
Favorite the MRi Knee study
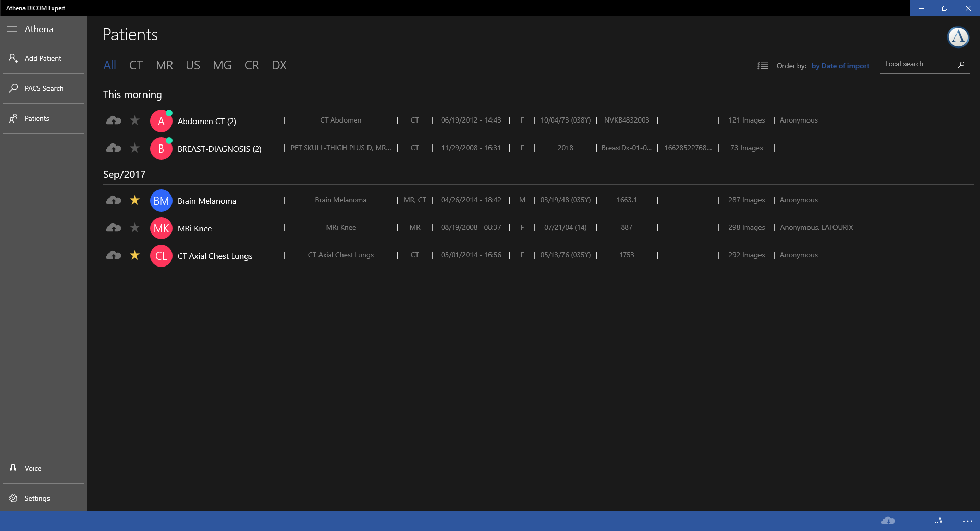135,228
